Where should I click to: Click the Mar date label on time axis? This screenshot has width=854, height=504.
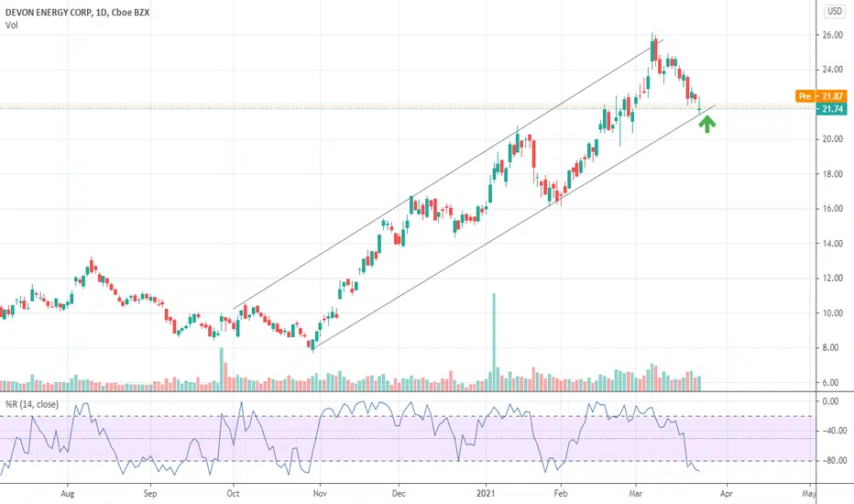coord(636,494)
